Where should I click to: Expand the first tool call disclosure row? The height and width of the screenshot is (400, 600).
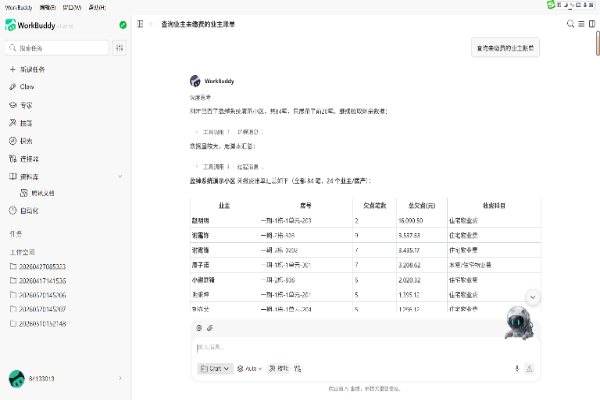point(229,132)
